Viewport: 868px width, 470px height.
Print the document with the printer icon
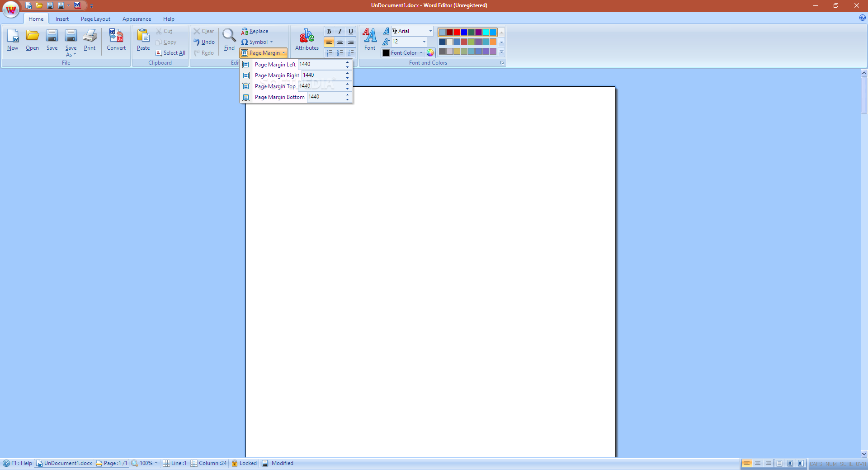90,40
